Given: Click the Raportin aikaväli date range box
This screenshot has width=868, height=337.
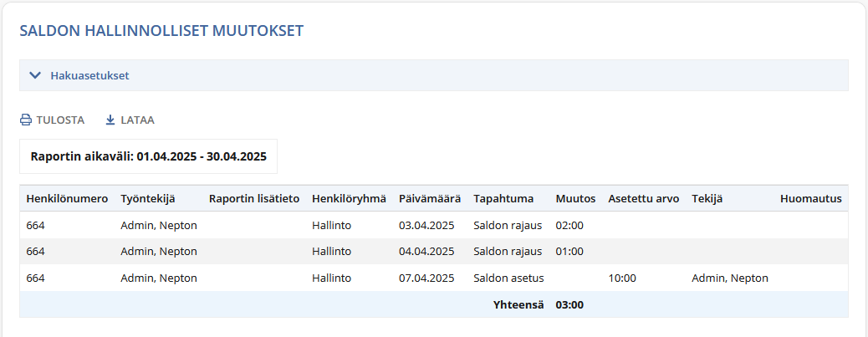Looking at the screenshot, I should 148,156.
